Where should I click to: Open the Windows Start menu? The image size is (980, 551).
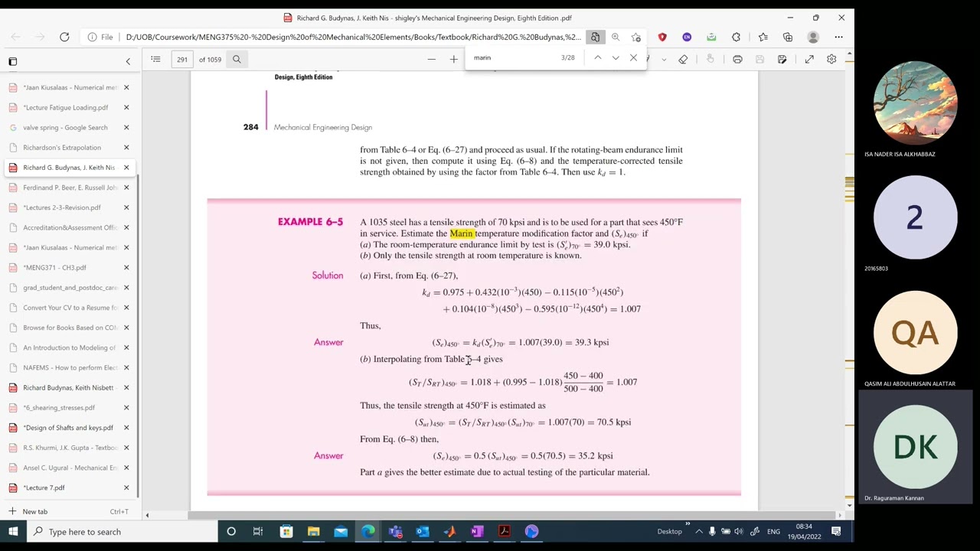pos(13,531)
